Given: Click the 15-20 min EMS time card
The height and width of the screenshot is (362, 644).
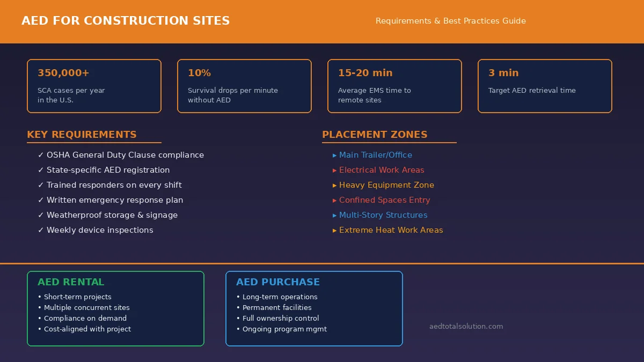Looking at the screenshot, I should pyautogui.click(x=394, y=86).
